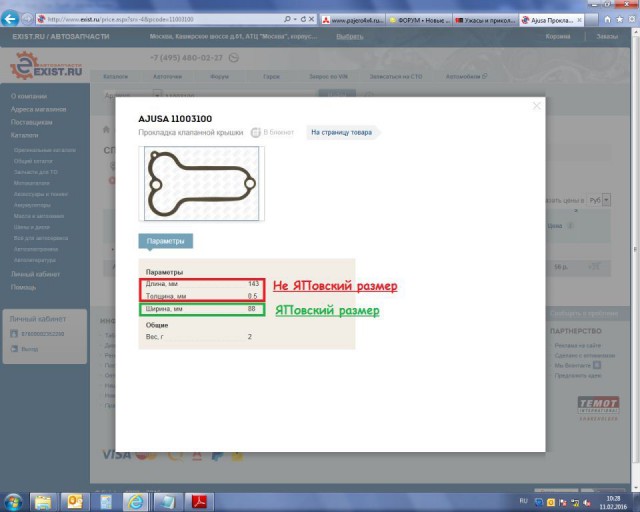Switch to Internet Explorer on the taskbar
The image size is (640, 512).
pos(135,502)
